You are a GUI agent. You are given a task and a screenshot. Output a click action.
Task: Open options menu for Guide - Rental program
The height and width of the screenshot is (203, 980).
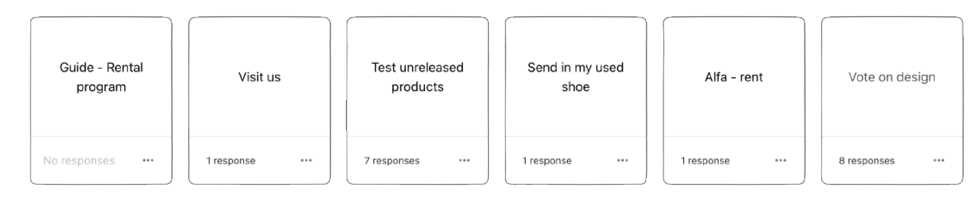click(148, 160)
